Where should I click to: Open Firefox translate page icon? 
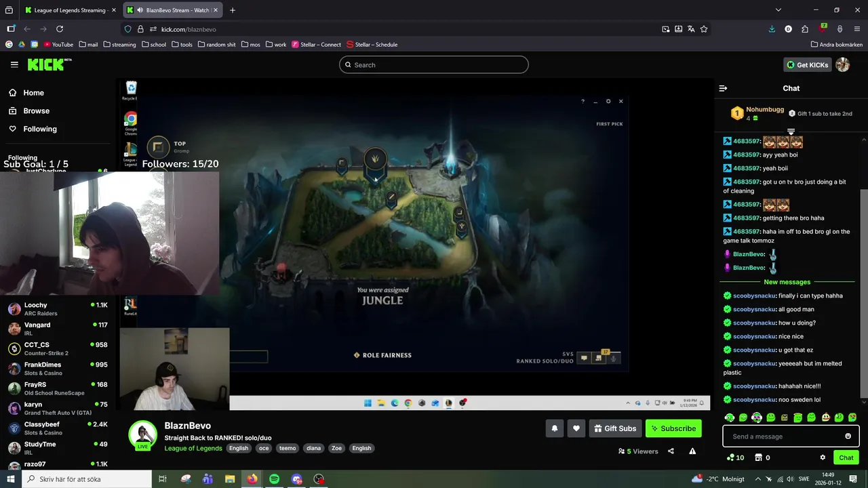click(x=691, y=29)
